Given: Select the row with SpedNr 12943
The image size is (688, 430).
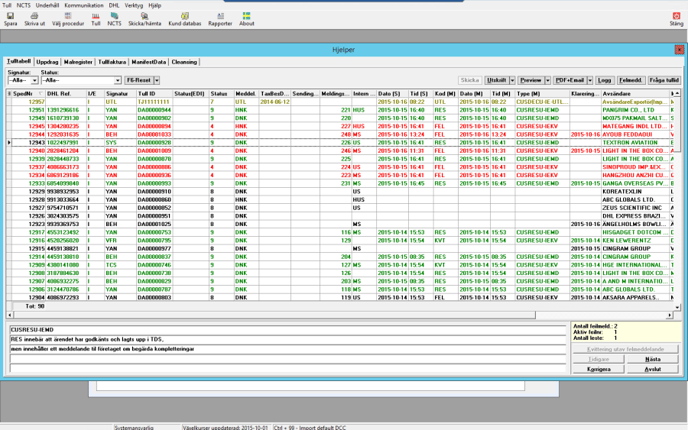Looking at the screenshot, I should pyautogui.click(x=339, y=143).
